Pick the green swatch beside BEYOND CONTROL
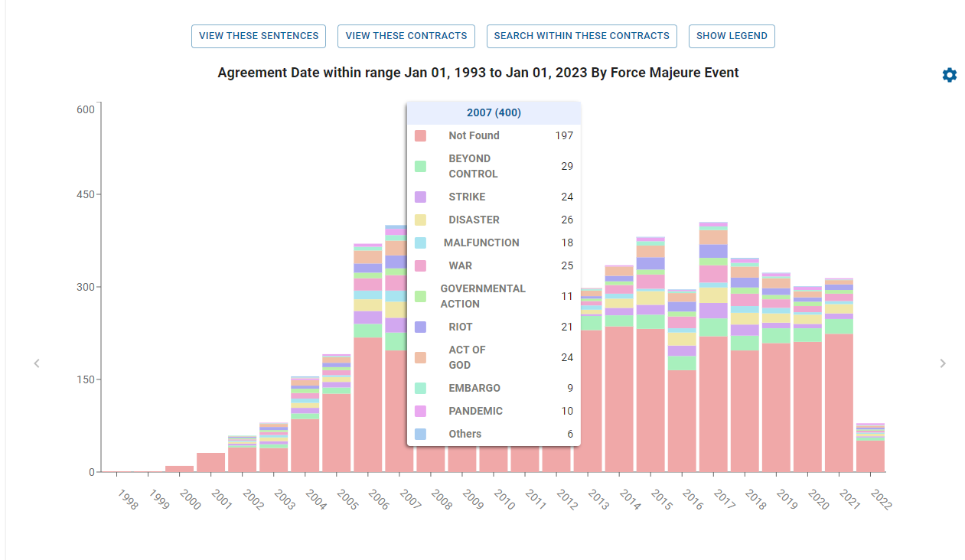Screen dimensions: 965x560 tap(420, 166)
